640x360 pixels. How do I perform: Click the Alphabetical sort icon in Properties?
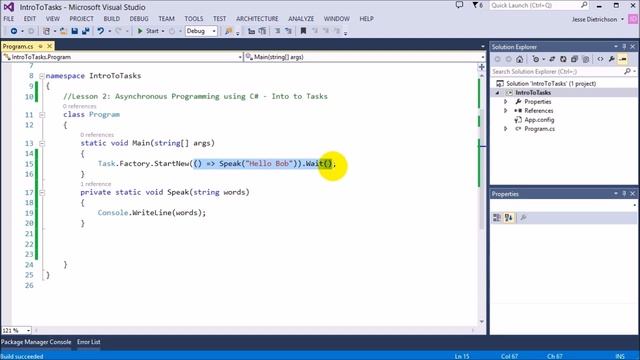509,218
